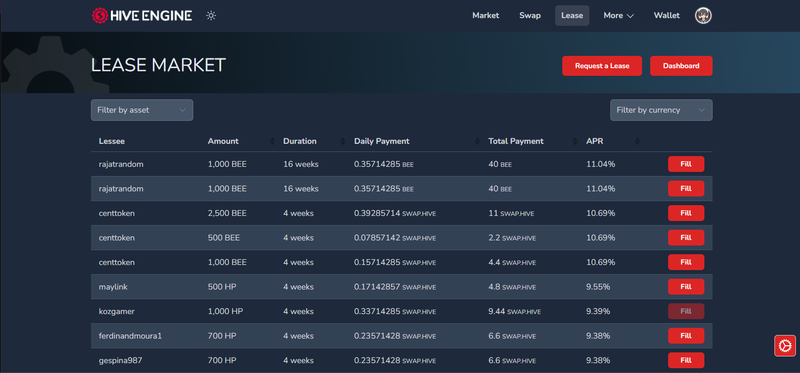The height and width of the screenshot is (373, 800).
Task: Toggle the light/dark theme sun icon
Action: 211,16
